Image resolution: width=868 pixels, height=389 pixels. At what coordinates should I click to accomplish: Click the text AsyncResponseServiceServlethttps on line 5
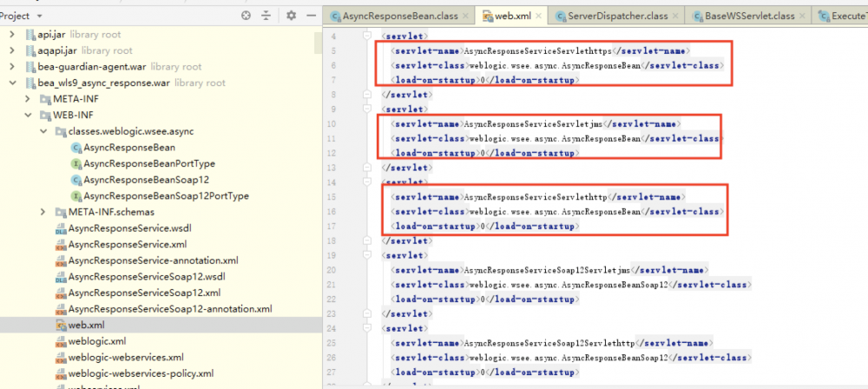537,51
